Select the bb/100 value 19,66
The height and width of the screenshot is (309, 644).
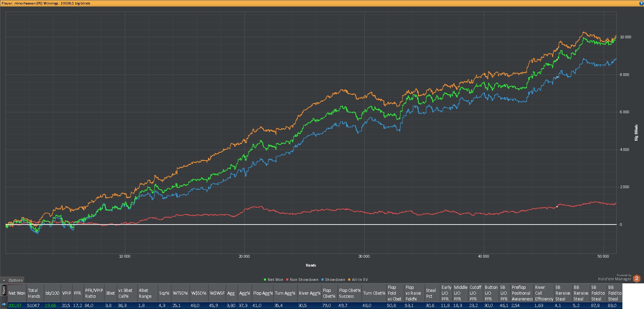click(50, 305)
